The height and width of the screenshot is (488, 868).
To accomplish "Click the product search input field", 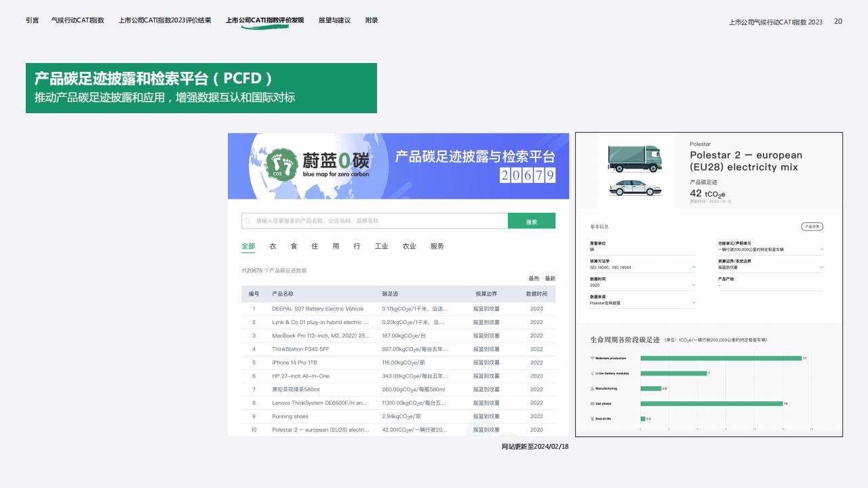I will point(374,221).
